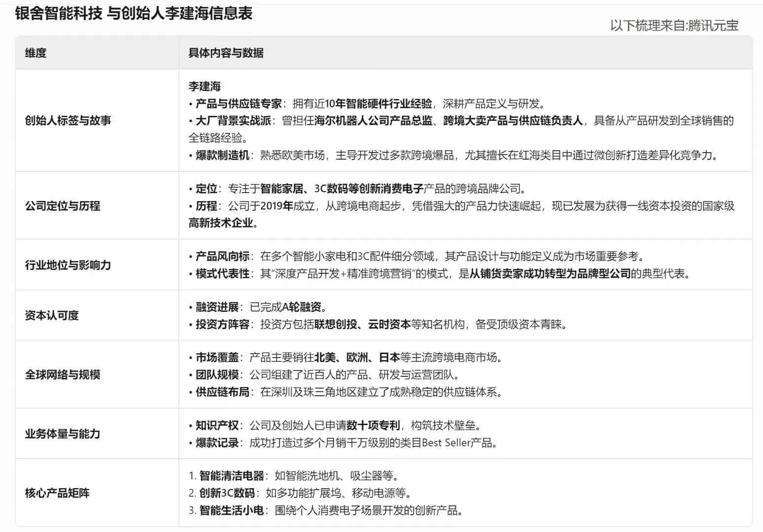Click the bullet label 融资进展
This screenshot has width=763, height=532.
[x=217, y=307]
